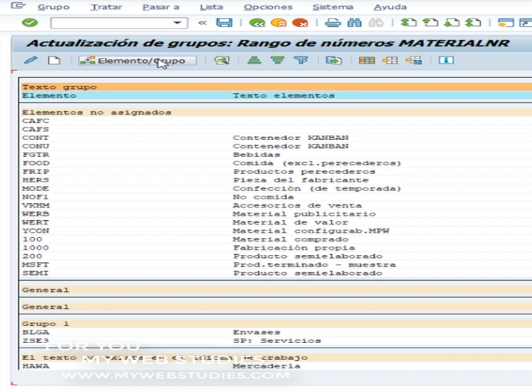Image resolution: width=532 pixels, height=392 pixels.
Task: Select element 200 Producto semielaborado
Action: [276, 256]
